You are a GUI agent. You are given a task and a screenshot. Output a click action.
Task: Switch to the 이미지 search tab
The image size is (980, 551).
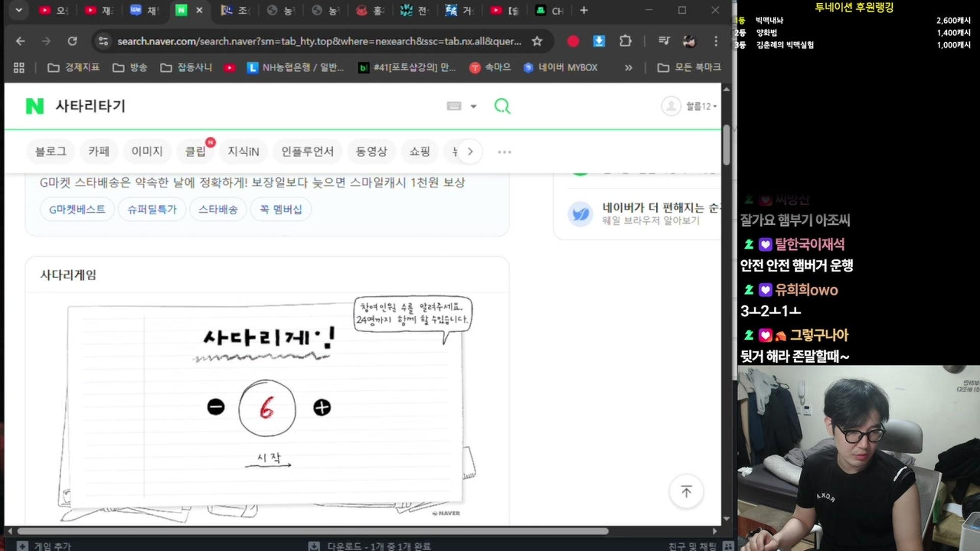(147, 152)
